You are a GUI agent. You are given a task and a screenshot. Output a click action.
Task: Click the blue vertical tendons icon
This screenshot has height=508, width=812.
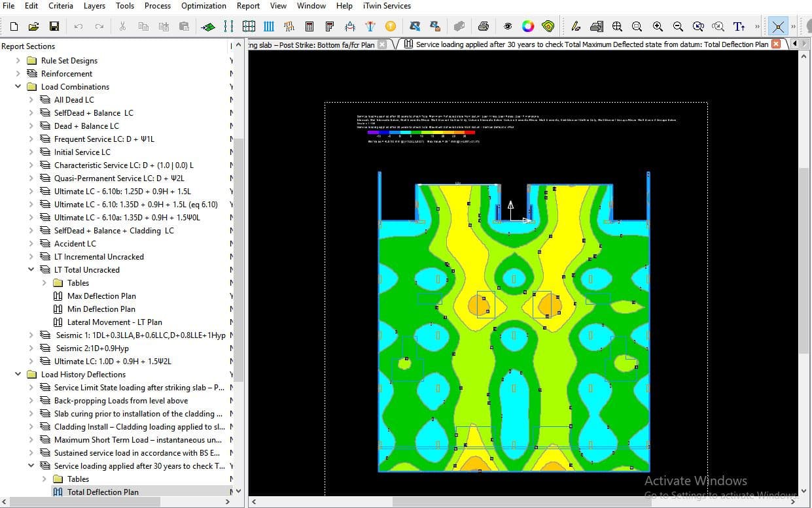(228, 27)
